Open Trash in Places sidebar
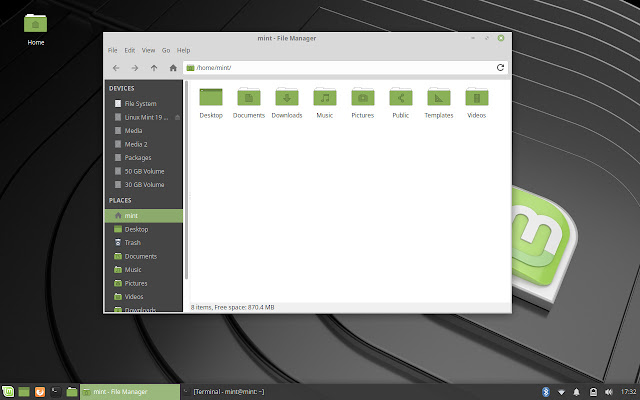640x400 pixels. click(144, 242)
